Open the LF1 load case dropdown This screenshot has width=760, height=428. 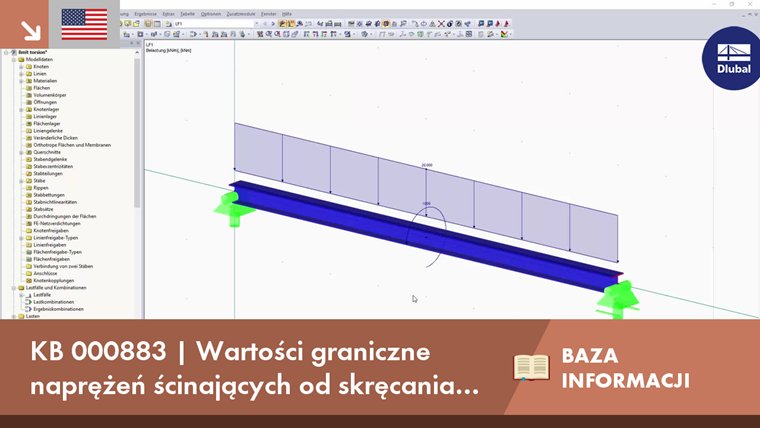(x=256, y=24)
